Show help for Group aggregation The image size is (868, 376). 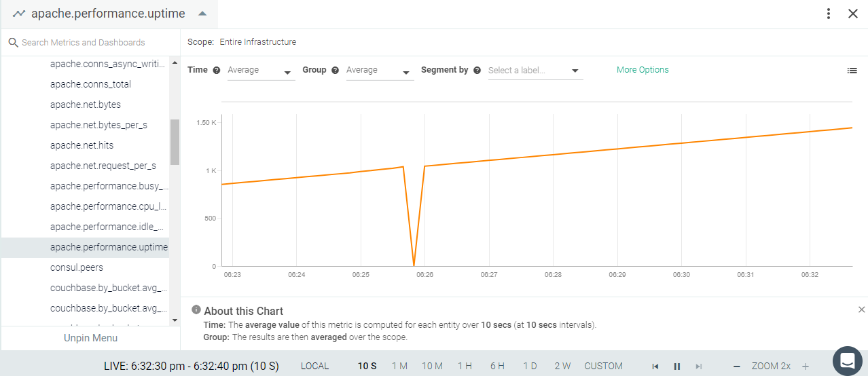coord(335,70)
